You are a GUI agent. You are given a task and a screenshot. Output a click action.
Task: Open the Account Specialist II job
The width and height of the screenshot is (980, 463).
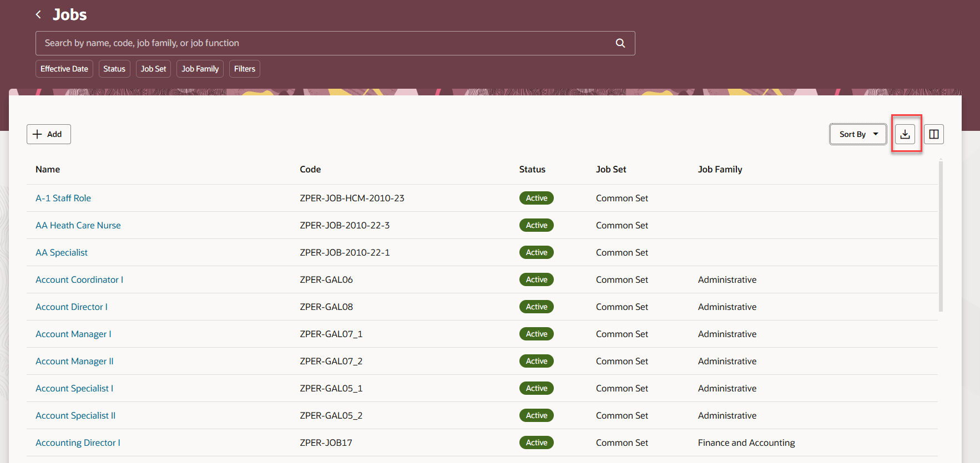[x=75, y=415]
